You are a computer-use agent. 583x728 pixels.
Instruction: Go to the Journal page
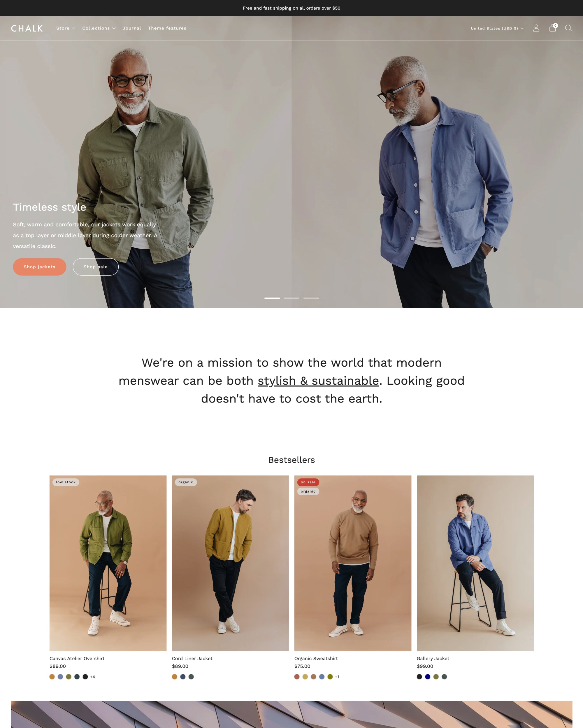(132, 28)
